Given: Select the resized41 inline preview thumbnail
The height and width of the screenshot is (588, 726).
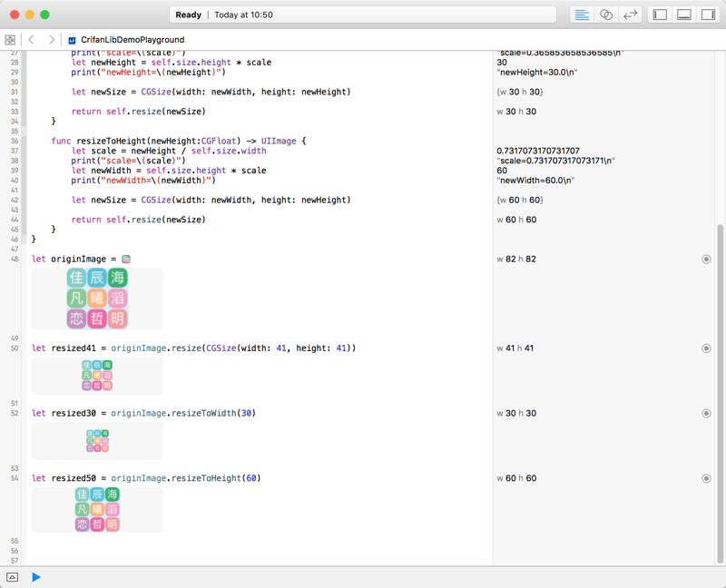Looking at the screenshot, I should point(97,376).
